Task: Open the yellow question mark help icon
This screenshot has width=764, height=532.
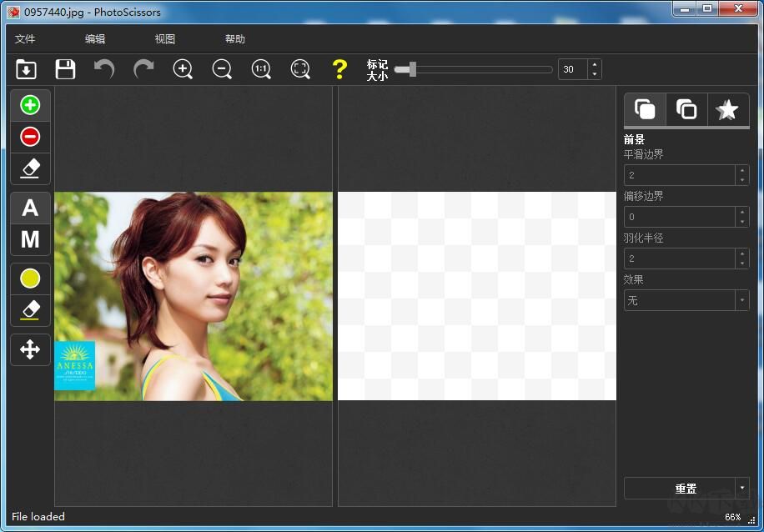Action: coord(339,69)
